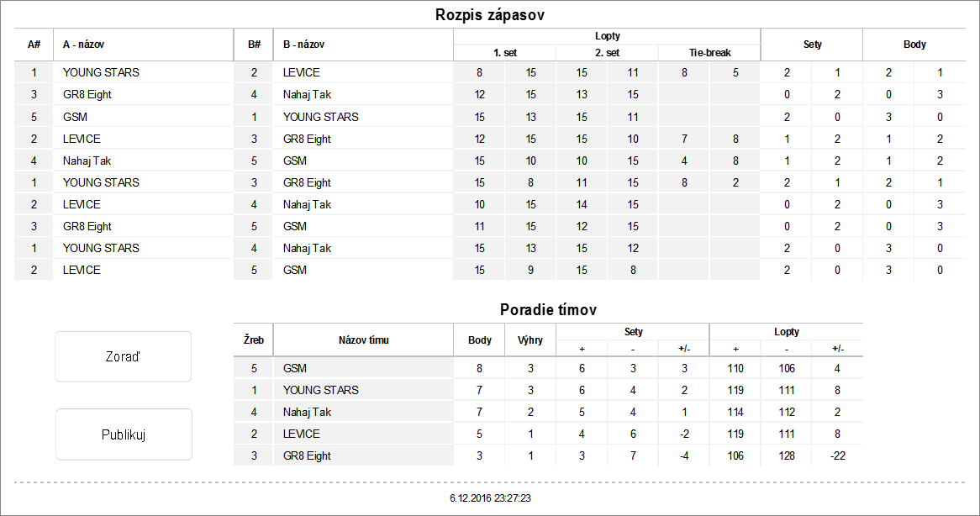
Task: Click the -22 ball difference cell
Action: coord(837,455)
